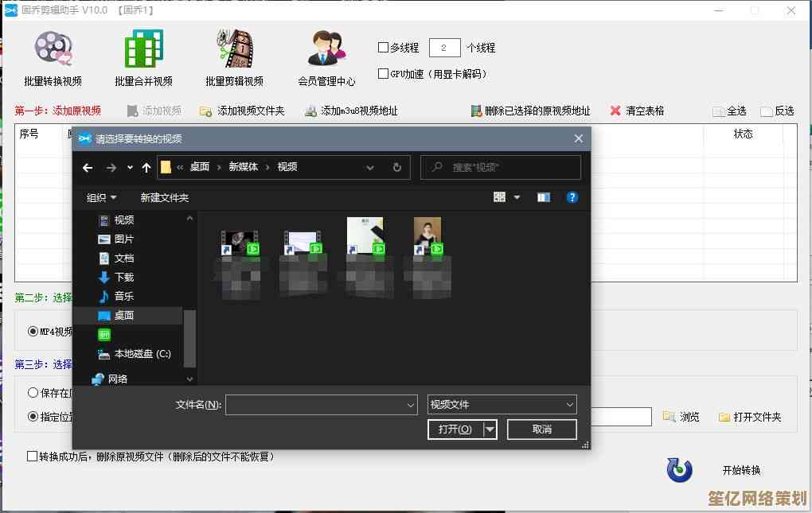Viewport: 812px width, 513px height.
Task: Select 本地磁盘 (C:) in sidebar
Action: pos(142,353)
